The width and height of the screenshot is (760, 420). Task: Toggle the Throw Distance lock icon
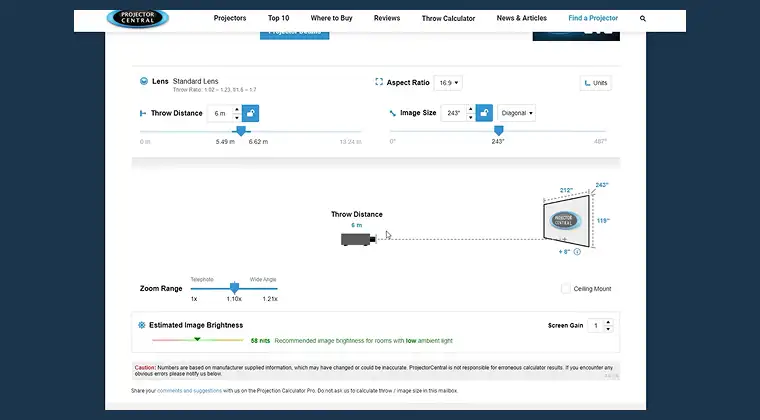point(250,113)
